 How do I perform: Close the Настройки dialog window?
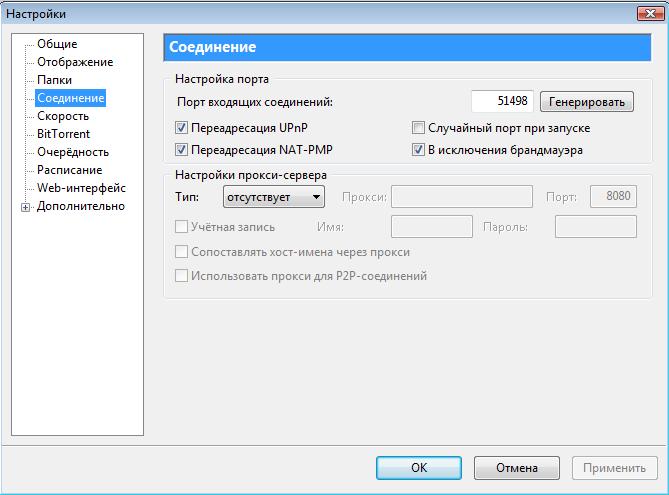pyautogui.click(x=650, y=14)
